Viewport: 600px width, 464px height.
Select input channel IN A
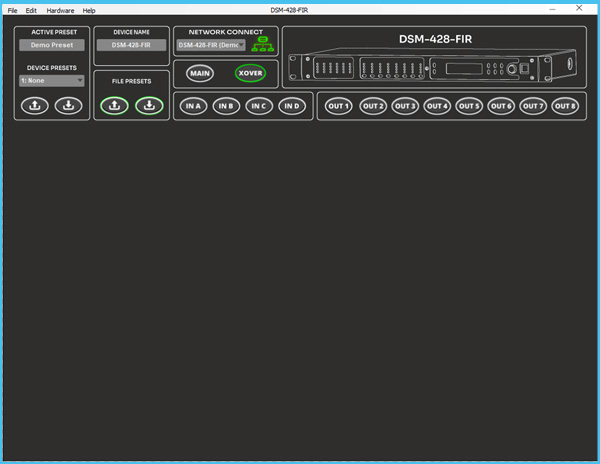coord(193,106)
